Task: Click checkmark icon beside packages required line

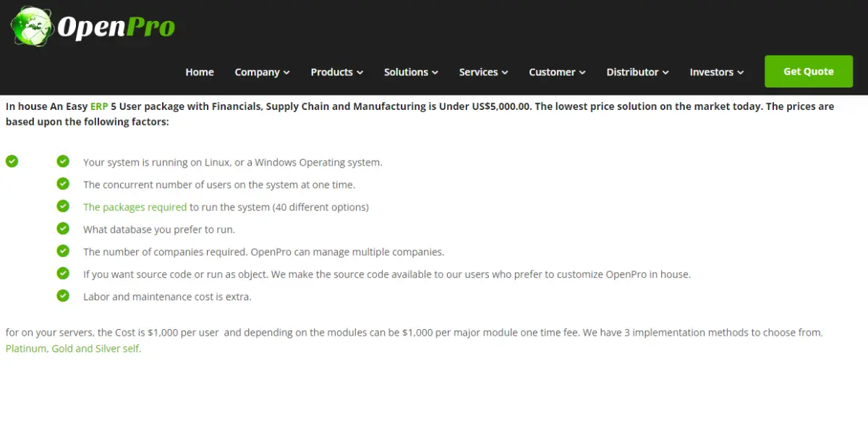Action: click(x=63, y=206)
